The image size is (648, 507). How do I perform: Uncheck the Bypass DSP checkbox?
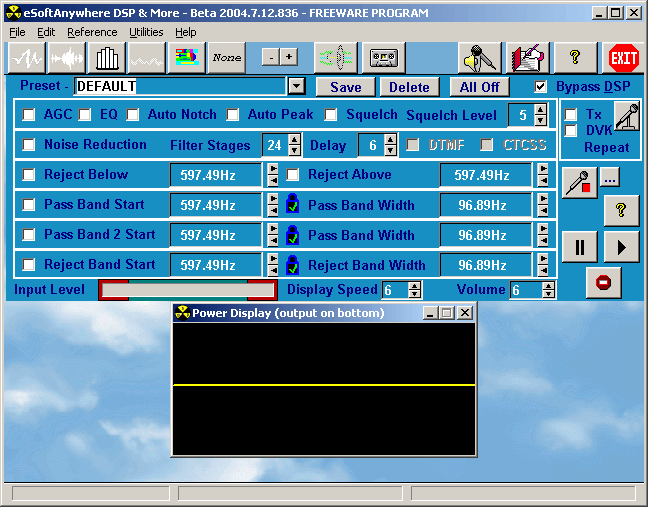pos(541,87)
